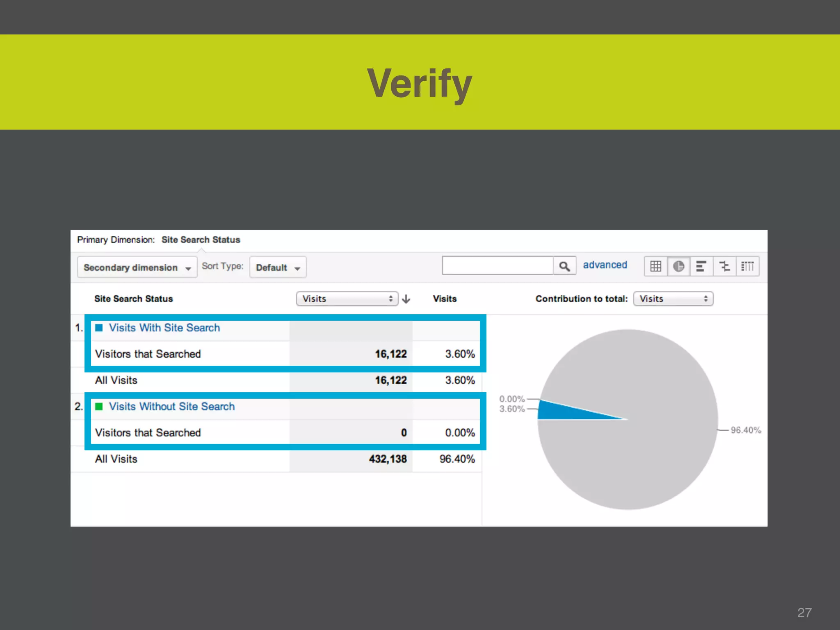This screenshot has width=840, height=630.
Task: Click the green swatch beside Visits Without Site Search
Action: [x=99, y=406]
